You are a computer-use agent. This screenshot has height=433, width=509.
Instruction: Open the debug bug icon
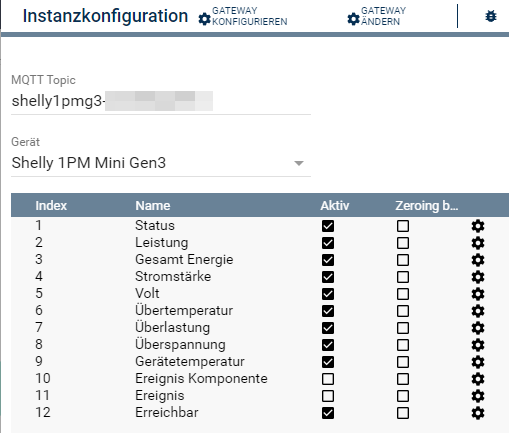(491, 16)
